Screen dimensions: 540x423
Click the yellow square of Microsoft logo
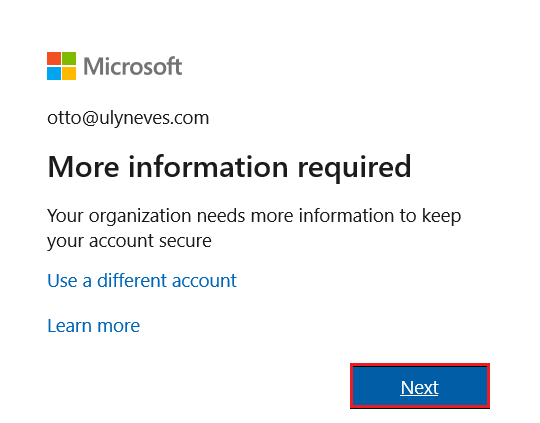point(69,73)
